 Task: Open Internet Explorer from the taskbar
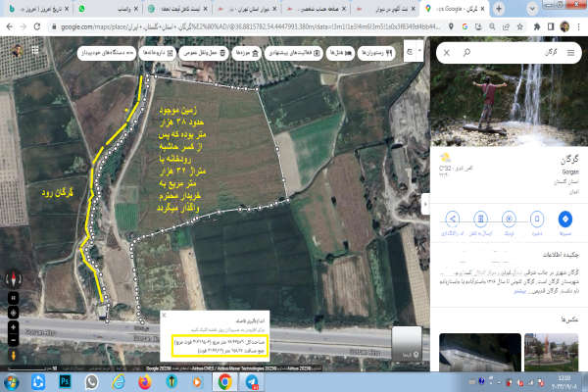[119, 382]
